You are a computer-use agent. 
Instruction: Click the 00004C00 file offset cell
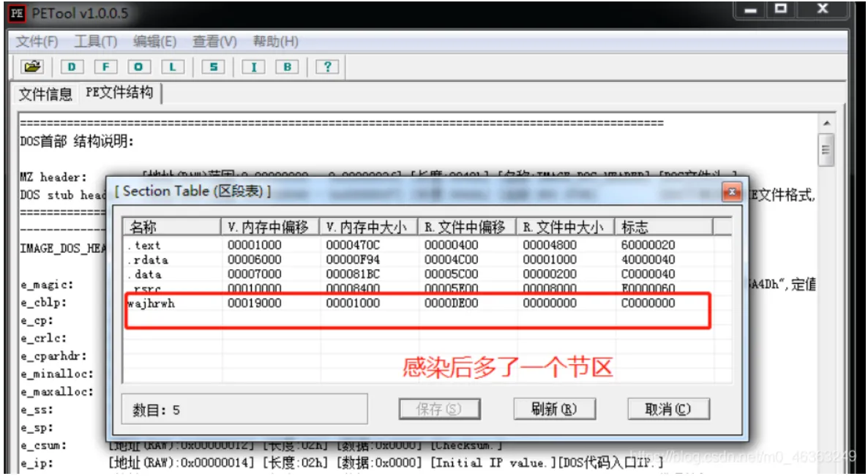click(452, 260)
